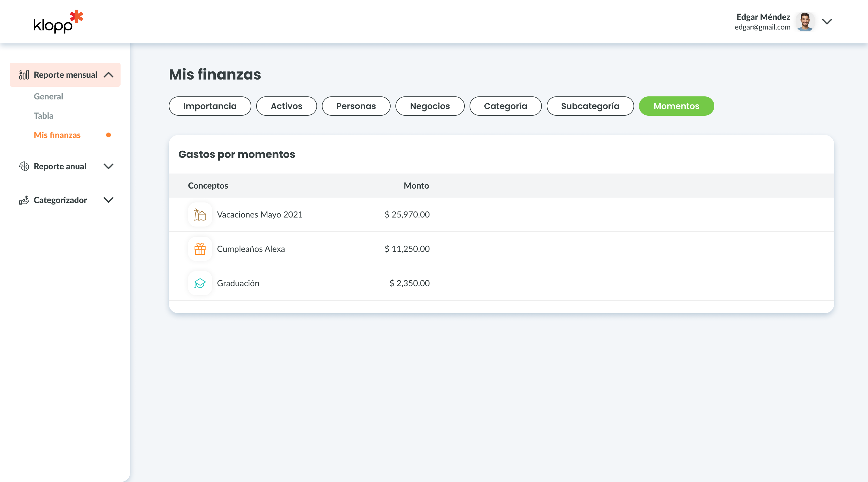This screenshot has width=868, height=482.
Task: Switch to the Negocios filter
Action: (429, 106)
